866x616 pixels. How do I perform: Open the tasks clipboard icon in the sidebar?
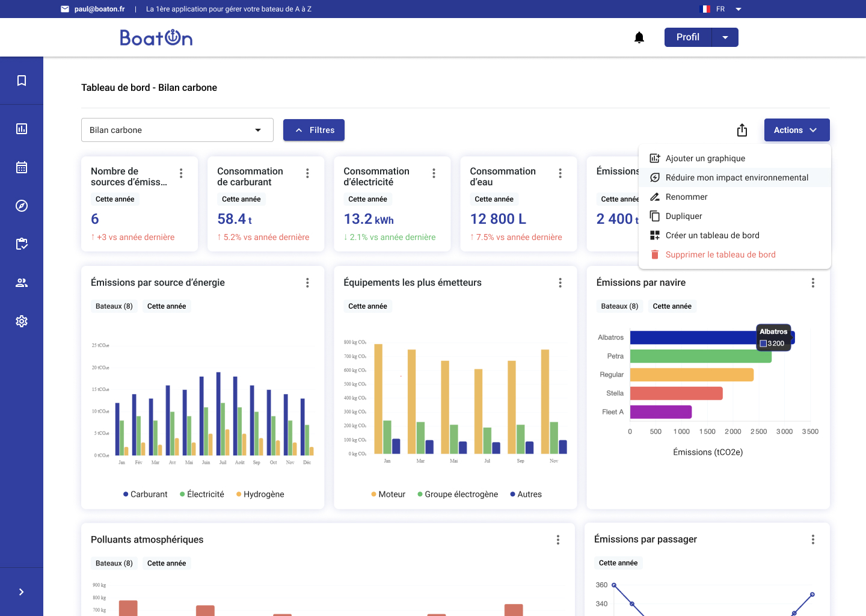(x=22, y=244)
